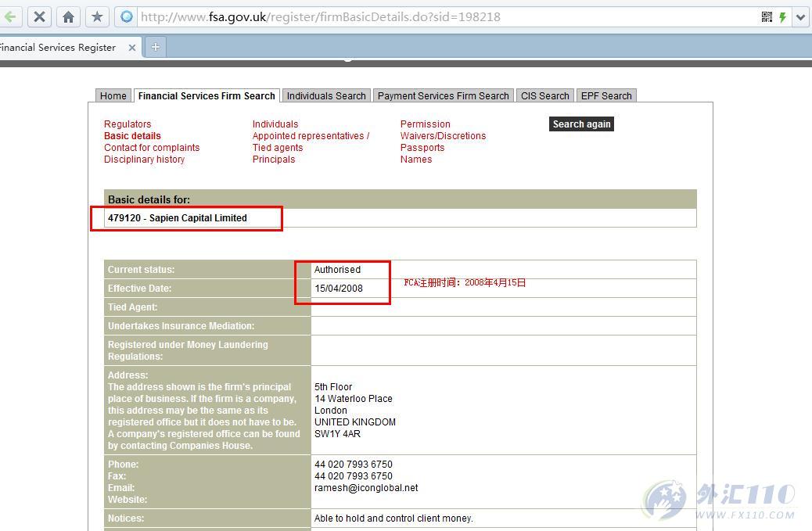Screen dimensions: 812x531
Task: Click the 'Effective Date:' row label
Action: point(140,289)
